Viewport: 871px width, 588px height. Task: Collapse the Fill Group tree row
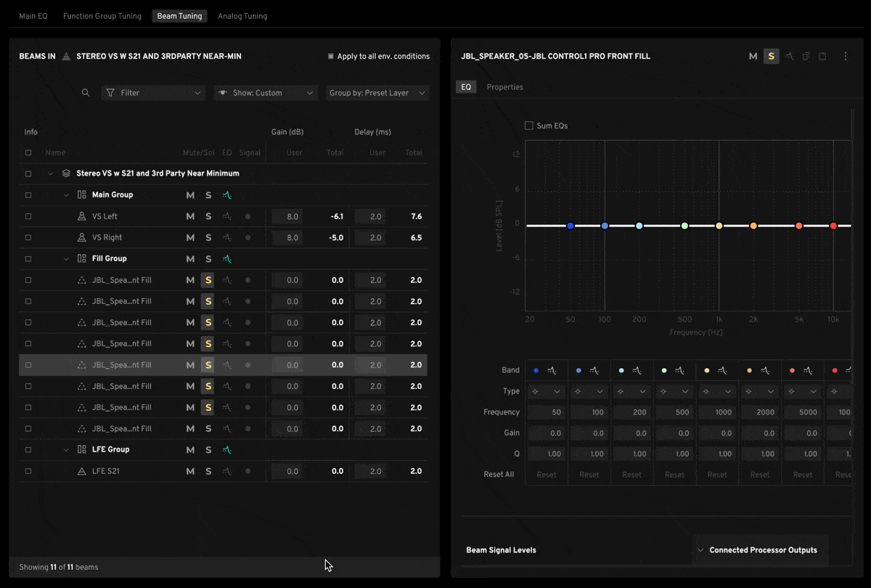pyautogui.click(x=66, y=259)
